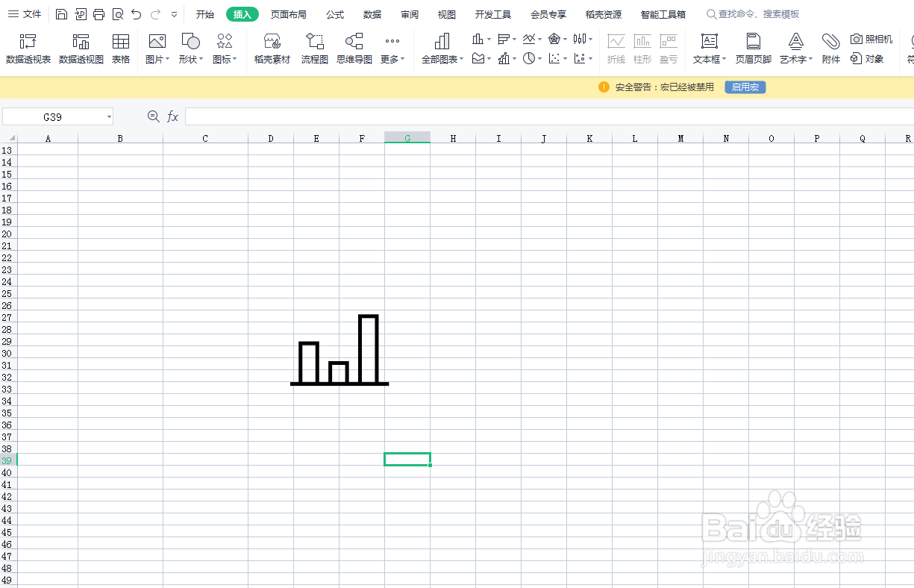Insert an 对象 object
The height and width of the screenshot is (588, 914).
(x=867, y=58)
